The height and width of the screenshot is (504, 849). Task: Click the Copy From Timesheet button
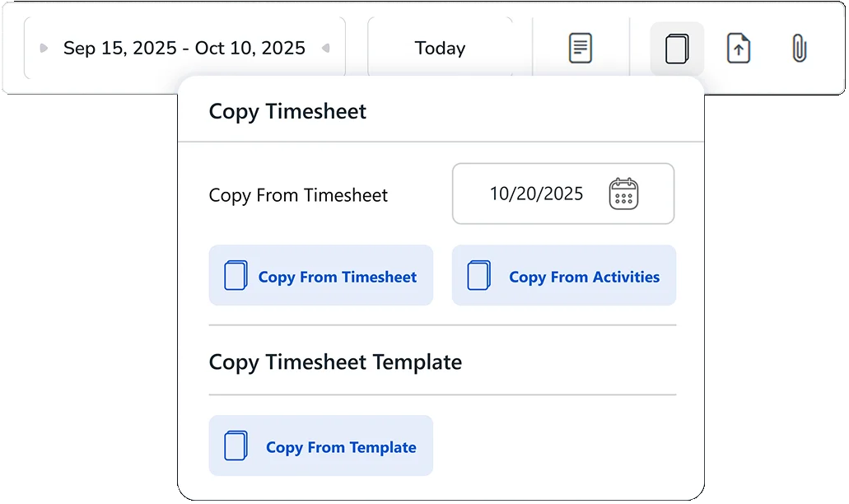click(x=321, y=276)
